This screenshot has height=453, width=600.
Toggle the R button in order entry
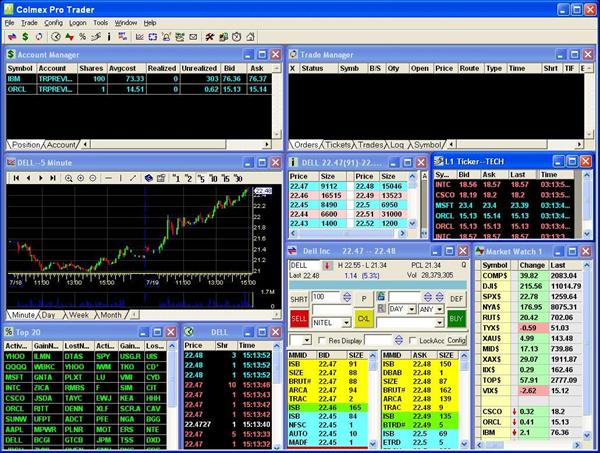pos(381,308)
